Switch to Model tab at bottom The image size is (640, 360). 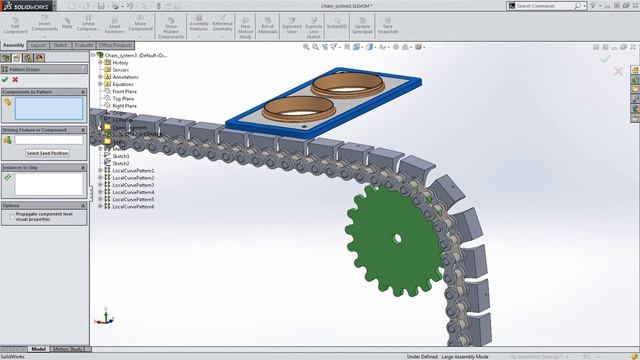click(x=38, y=349)
